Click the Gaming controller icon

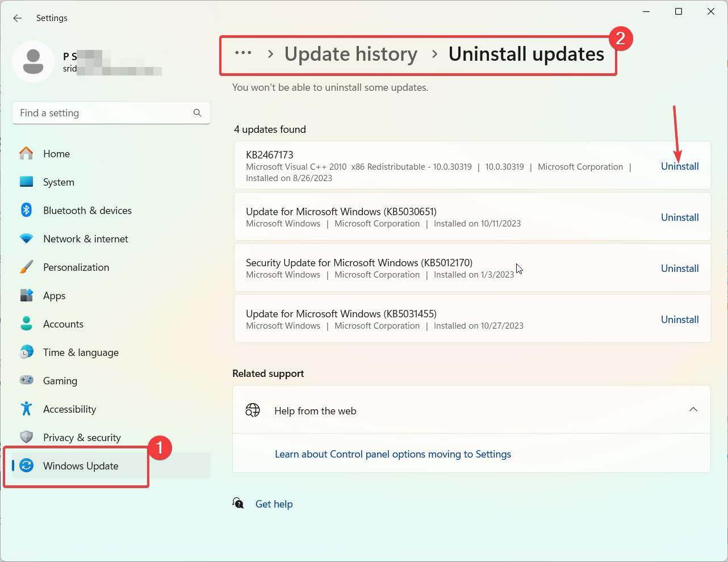26,380
